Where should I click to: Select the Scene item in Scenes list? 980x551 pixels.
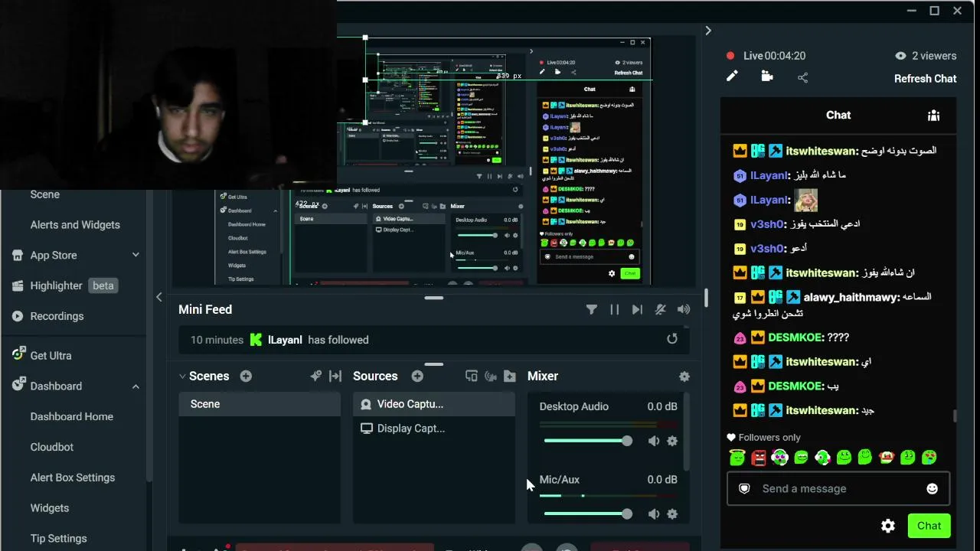(260, 404)
